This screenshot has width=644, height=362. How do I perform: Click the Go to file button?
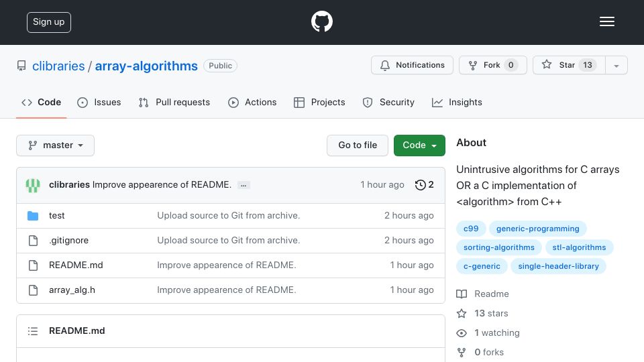point(358,145)
